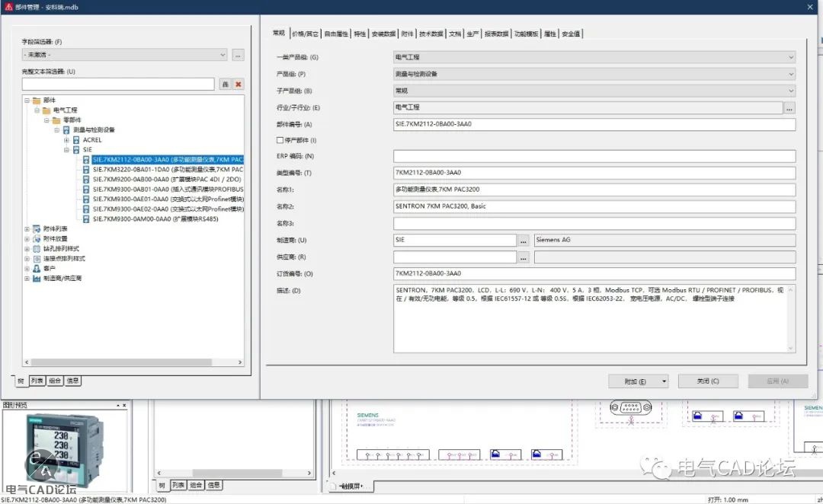The width and height of the screenshot is (823, 504).
Task: Click the red X clear-filter icon
Action: 239,85
